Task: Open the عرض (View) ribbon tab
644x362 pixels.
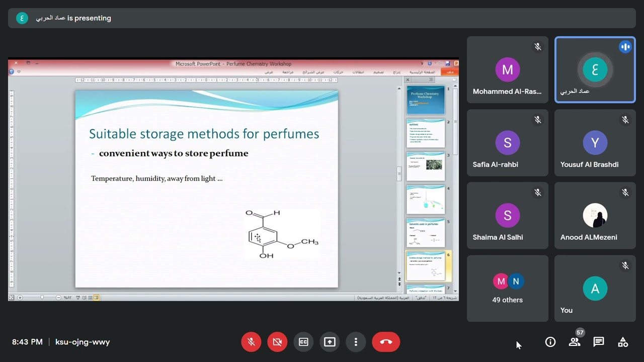Action: click(x=269, y=72)
